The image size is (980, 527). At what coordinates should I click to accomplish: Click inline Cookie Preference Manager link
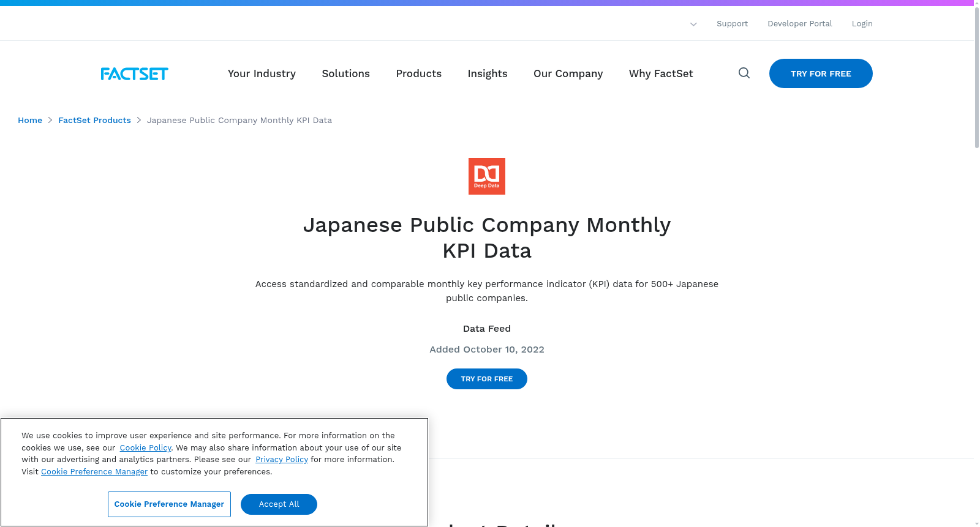click(x=94, y=471)
